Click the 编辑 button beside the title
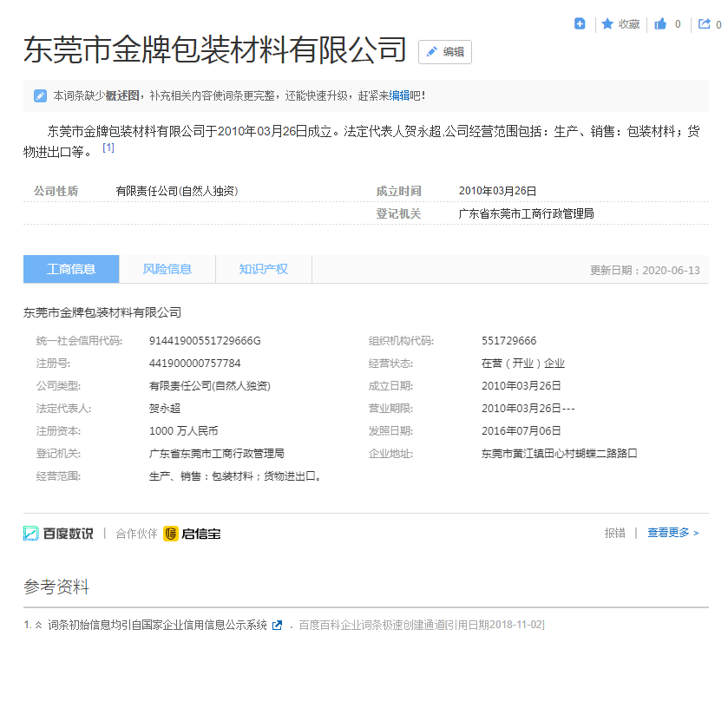 (445, 52)
